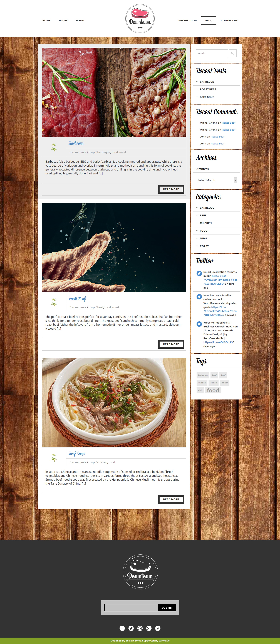Select the Chicken category link
280x644 pixels.
tap(206, 223)
